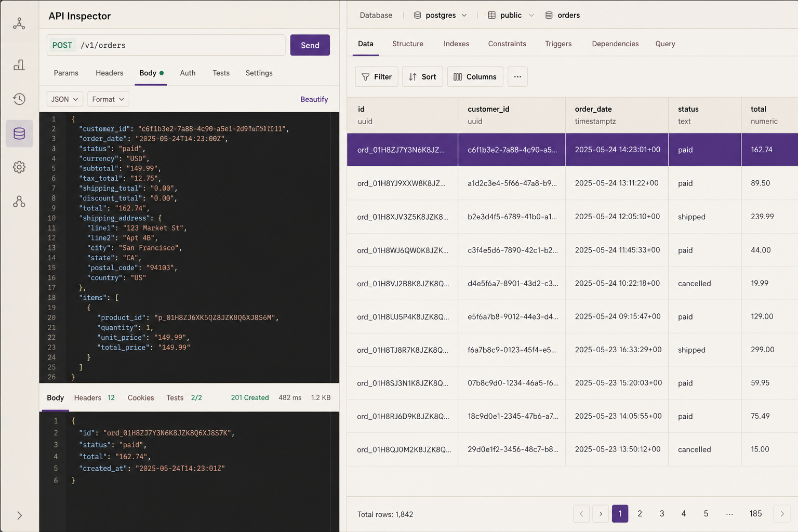
Task: Select row with total 89.50
Action: tap(573, 183)
